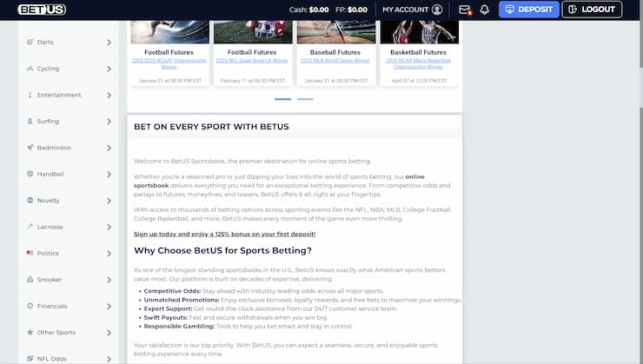Select NFL Odds in the sports menu
The height and width of the screenshot is (364, 643).
coord(51,359)
